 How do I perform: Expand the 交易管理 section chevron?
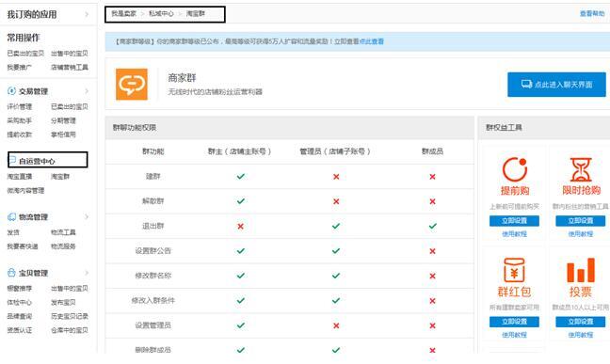point(87,91)
